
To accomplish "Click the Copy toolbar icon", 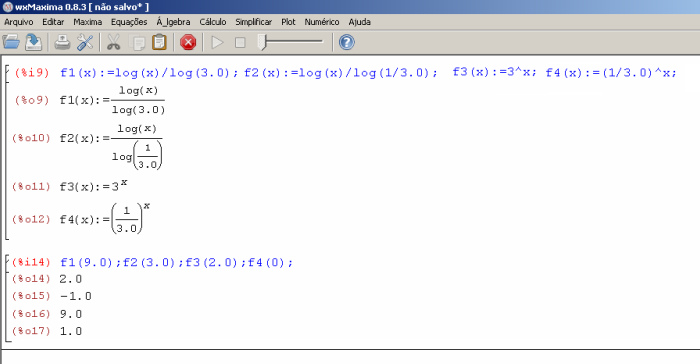I will coord(137,42).
